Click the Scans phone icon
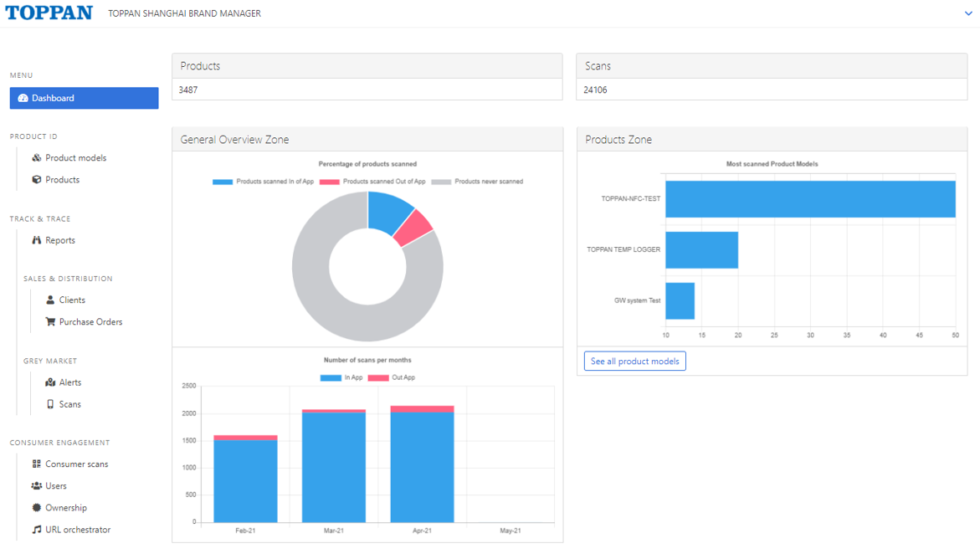Viewport: 980px width, 554px height. click(x=50, y=404)
